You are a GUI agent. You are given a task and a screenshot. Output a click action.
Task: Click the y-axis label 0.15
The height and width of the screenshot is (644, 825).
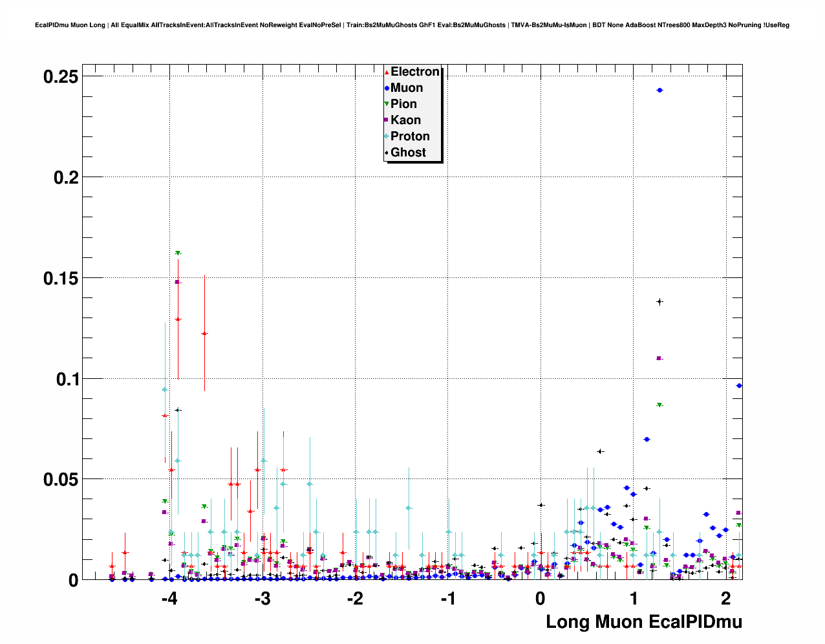click(x=61, y=278)
